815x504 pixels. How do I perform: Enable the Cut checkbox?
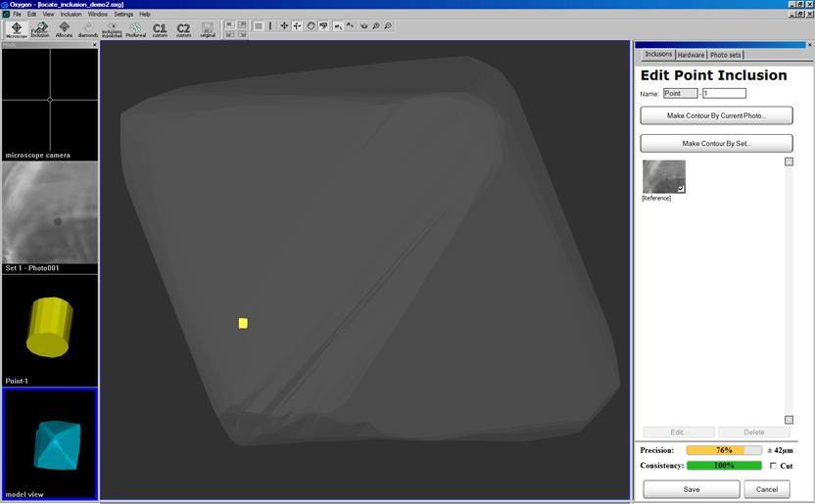[773, 466]
